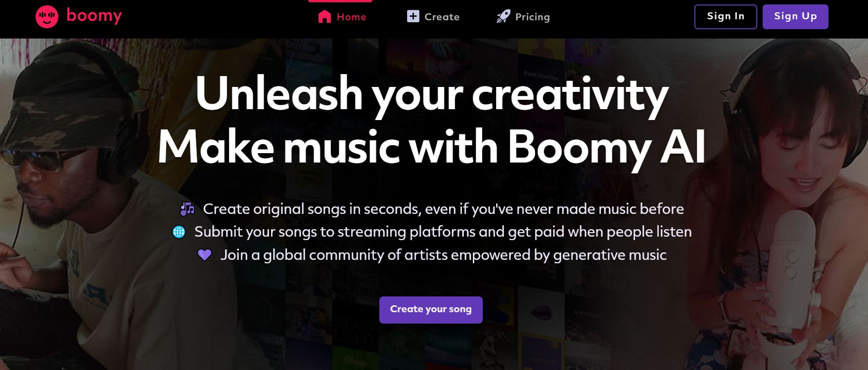Screen dimensions: 868x370
Task: Click the Home house icon
Action: coord(324,17)
